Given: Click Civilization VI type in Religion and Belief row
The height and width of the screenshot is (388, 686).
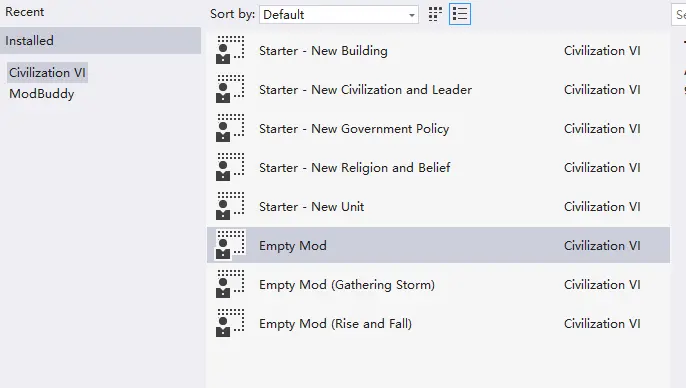Looking at the screenshot, I should (602, 168).
